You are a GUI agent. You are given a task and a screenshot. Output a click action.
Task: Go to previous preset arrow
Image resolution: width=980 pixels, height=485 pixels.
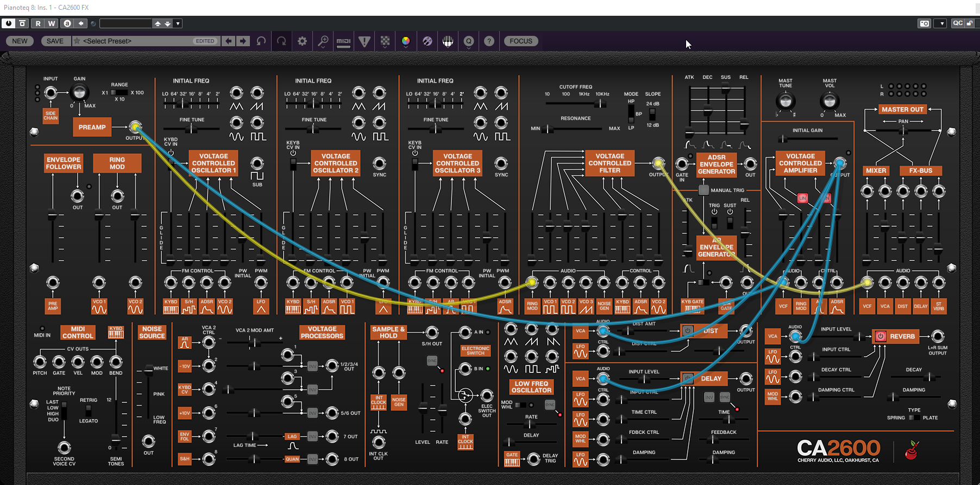pos(229,41)
